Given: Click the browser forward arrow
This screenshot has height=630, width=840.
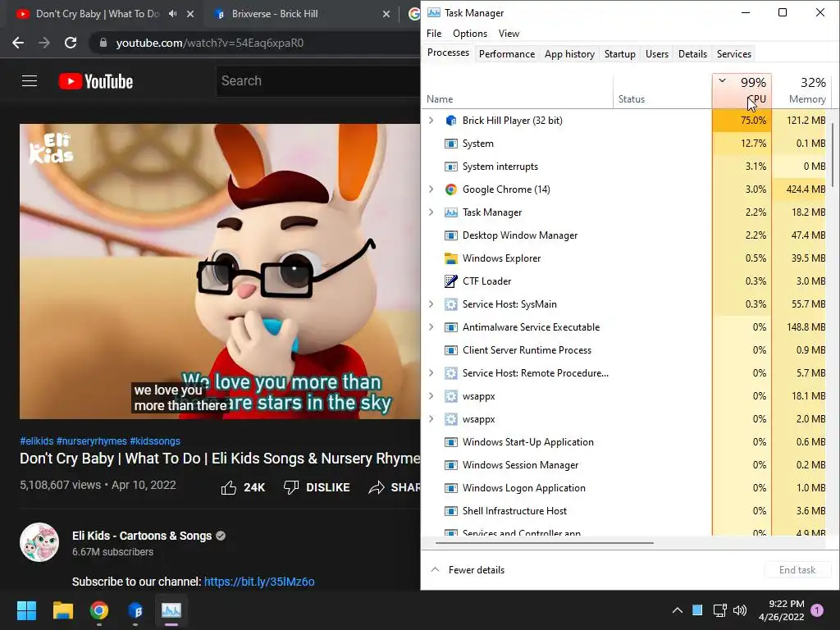Looking at the screenshot, I should pyautogui.click(x=44, y=43).
